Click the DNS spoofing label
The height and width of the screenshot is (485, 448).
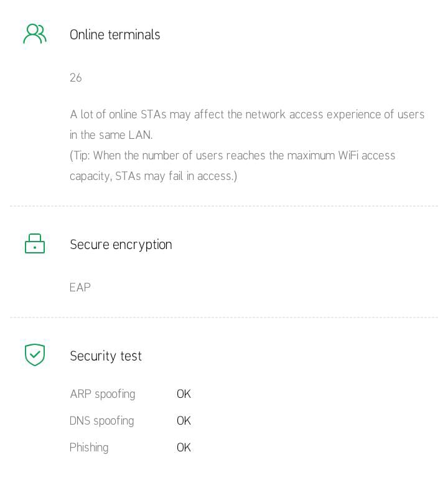[102, 421]
